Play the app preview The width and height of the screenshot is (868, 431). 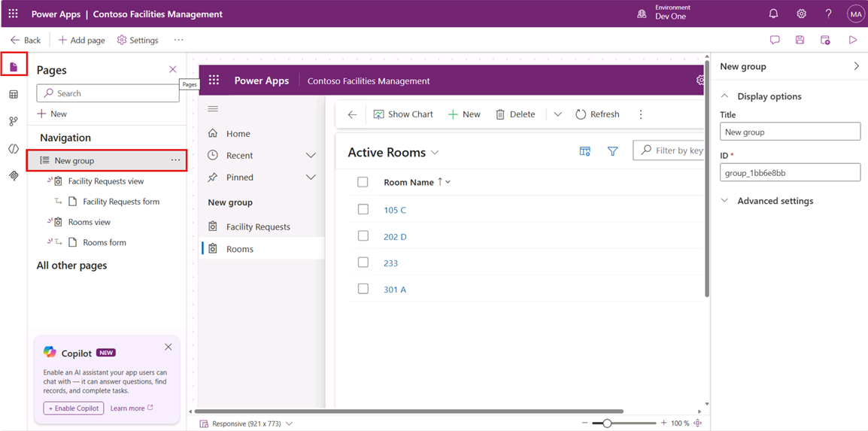pyautogui.click(x=852, y=40)
